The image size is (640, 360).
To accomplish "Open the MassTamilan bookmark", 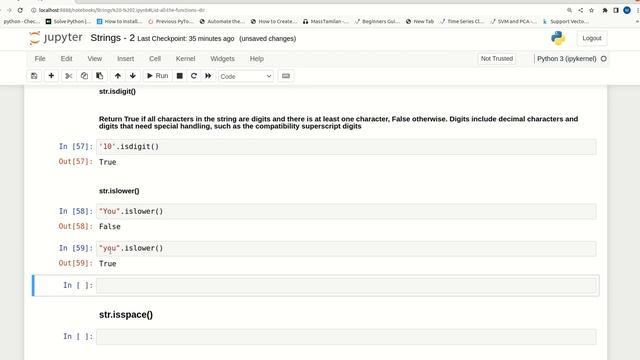I will click(x=325, y=21).
